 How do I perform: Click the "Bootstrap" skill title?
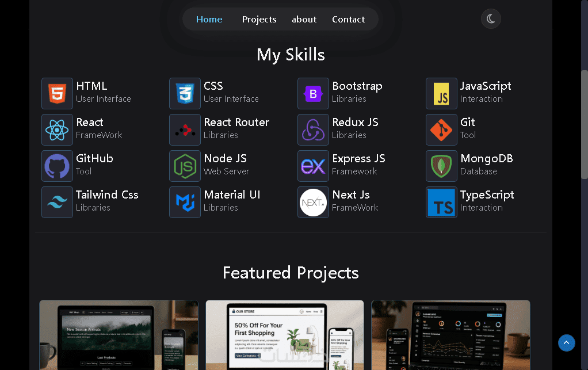pyautogui.click(x=357, y=86)
